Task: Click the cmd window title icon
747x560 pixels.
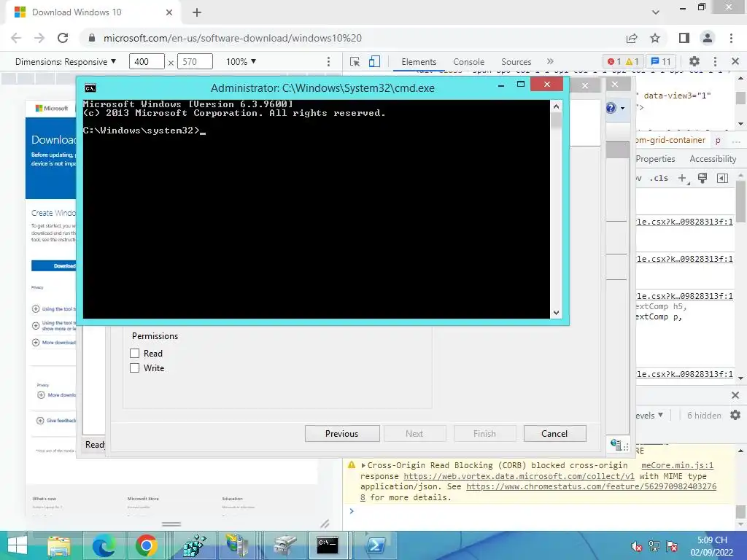Action: click(x=90, y=88)
